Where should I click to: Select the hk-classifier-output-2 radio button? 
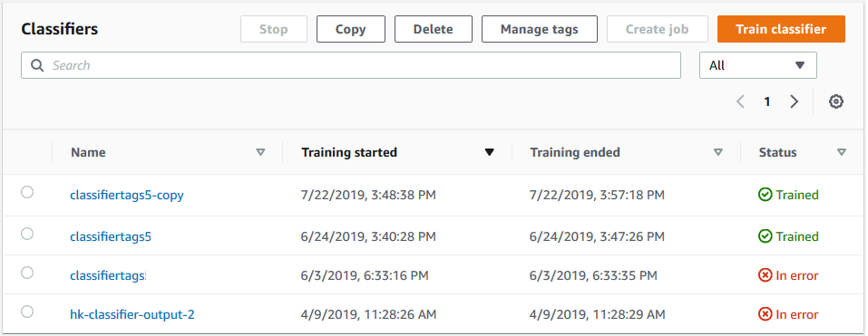coord(27,312)
